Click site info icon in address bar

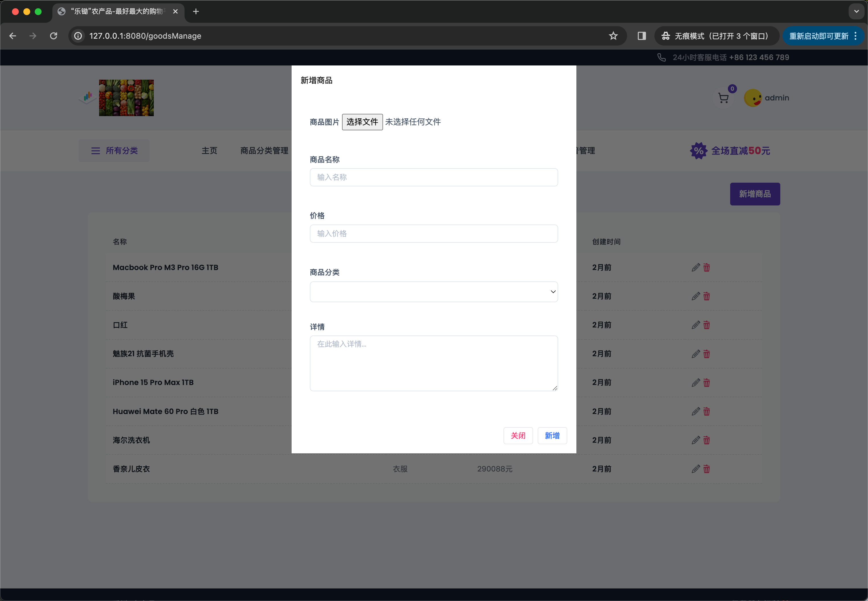pyautogui.click(x=78, y=36)
